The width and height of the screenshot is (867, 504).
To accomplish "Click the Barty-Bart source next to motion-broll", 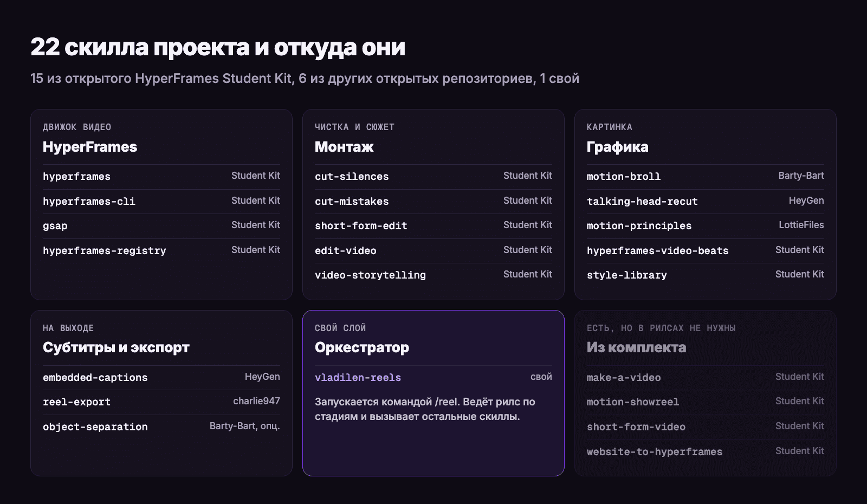I will coord(801,176).
